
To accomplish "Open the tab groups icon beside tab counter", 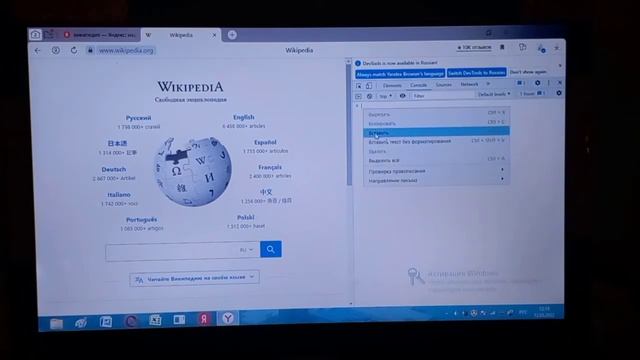I will tap(49, 35).
